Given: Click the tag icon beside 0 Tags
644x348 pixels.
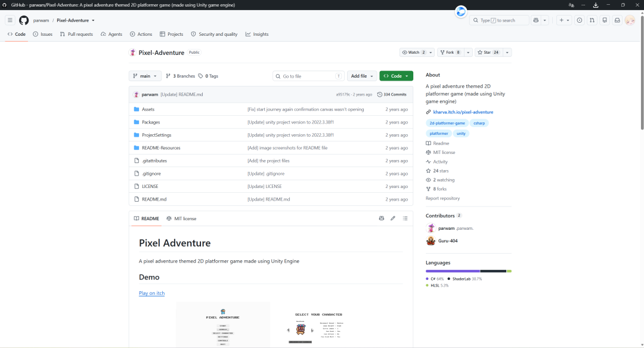Looking at the screenshot, I should tap(200, 76).
